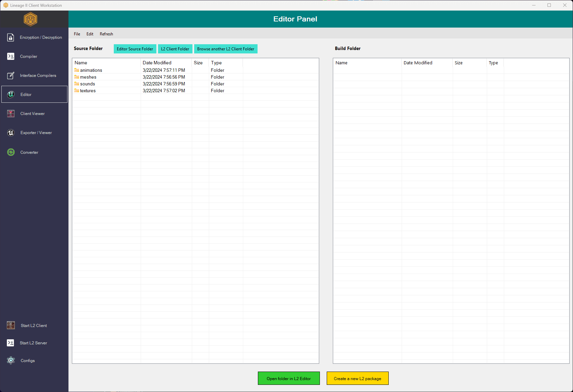Sort source list by Date Modified column
Viewport: 573px width, 392px height.
157,63
